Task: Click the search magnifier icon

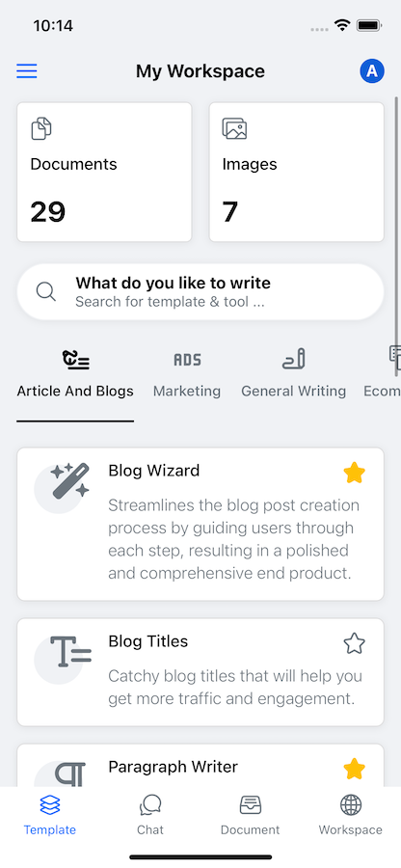Action: (46, 291)
